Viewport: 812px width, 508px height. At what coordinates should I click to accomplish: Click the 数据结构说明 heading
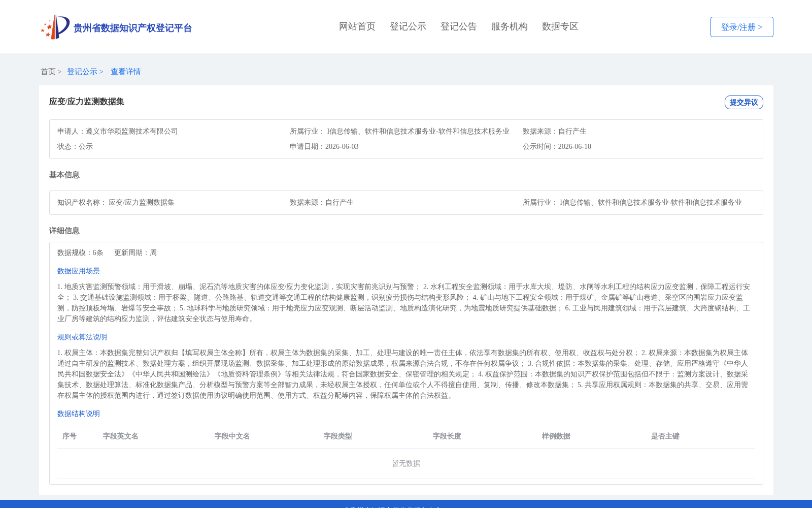click(79, 414)
